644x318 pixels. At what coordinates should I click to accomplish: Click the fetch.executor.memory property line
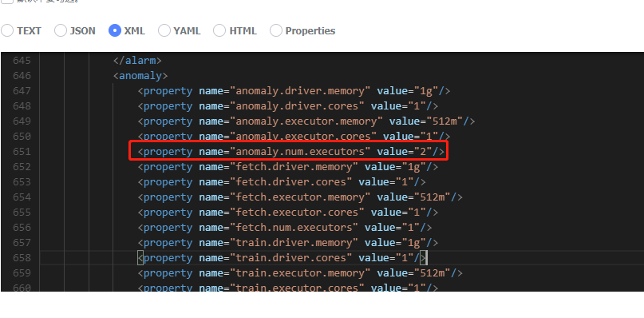(300, 197)
